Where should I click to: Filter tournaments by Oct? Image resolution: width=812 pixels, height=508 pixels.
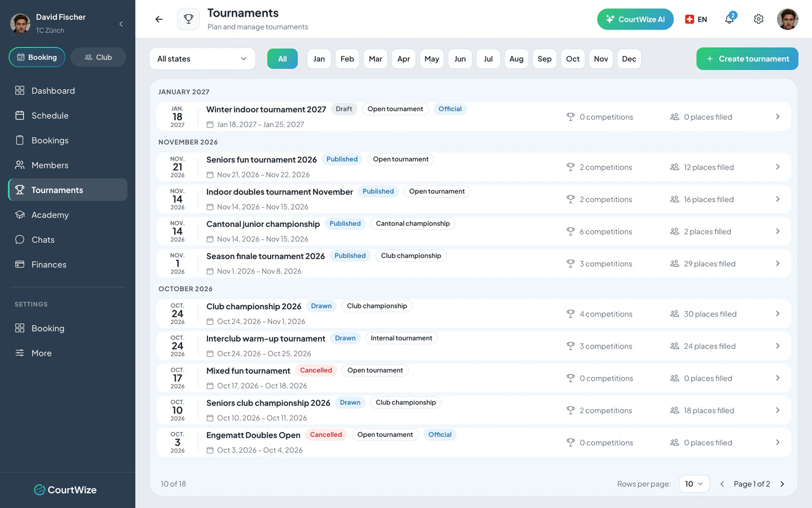click(573, 59)
